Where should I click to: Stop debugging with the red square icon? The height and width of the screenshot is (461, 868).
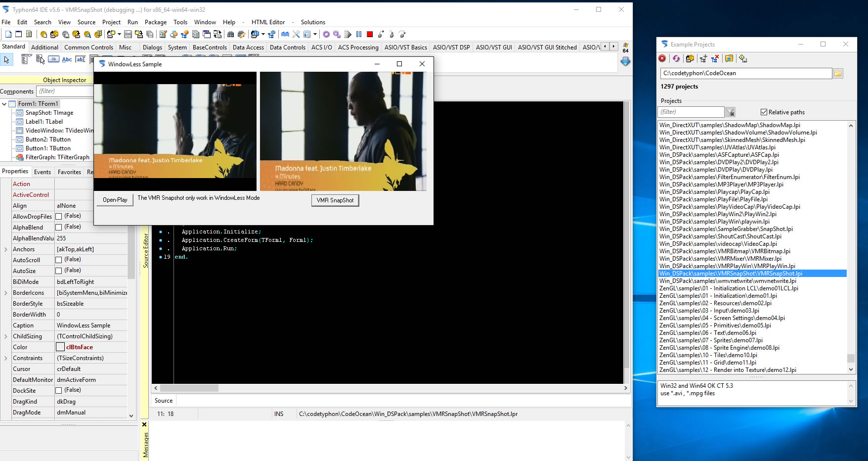pyautogui.click(x=370, y=34)
